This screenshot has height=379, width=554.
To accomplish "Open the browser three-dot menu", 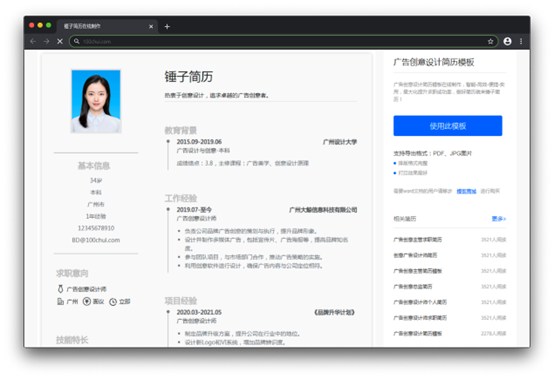I will coord(521,41).
